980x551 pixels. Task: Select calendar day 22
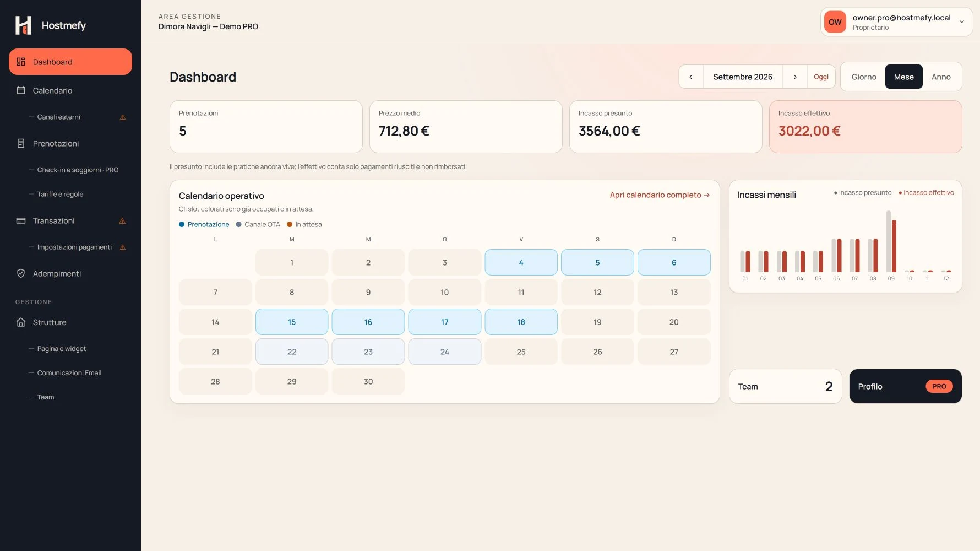click(x=292, y=352)
